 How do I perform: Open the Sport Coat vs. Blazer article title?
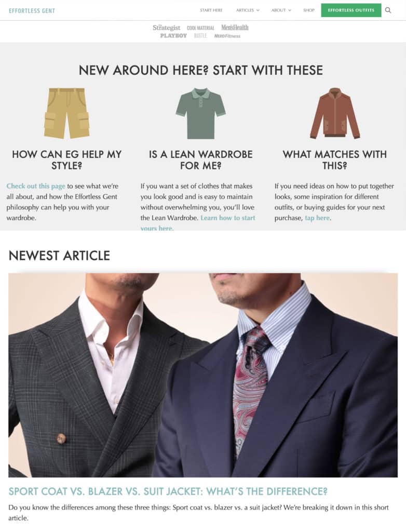[x=168, y=491]
